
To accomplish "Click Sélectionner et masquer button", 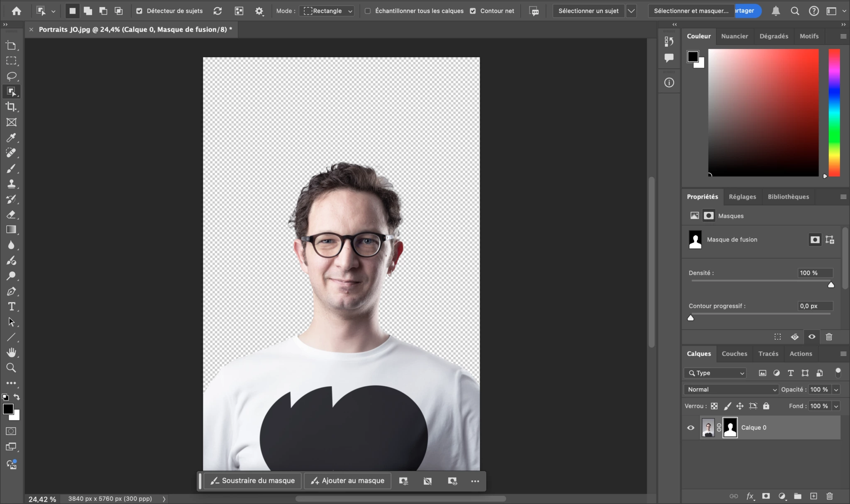I will coord(691,11).
